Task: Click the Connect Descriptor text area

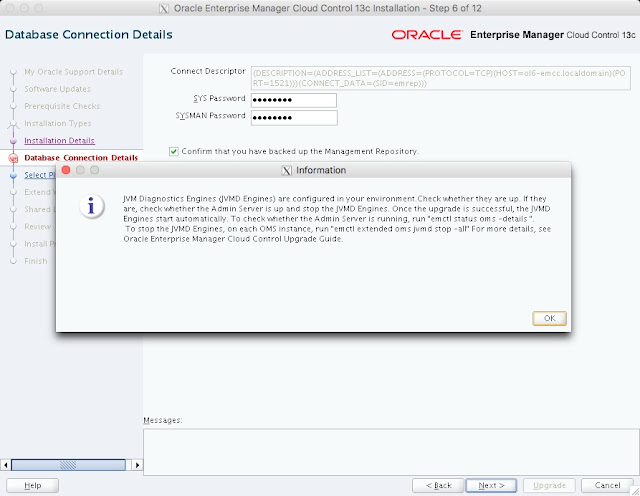Action: (x=441, y=78)
